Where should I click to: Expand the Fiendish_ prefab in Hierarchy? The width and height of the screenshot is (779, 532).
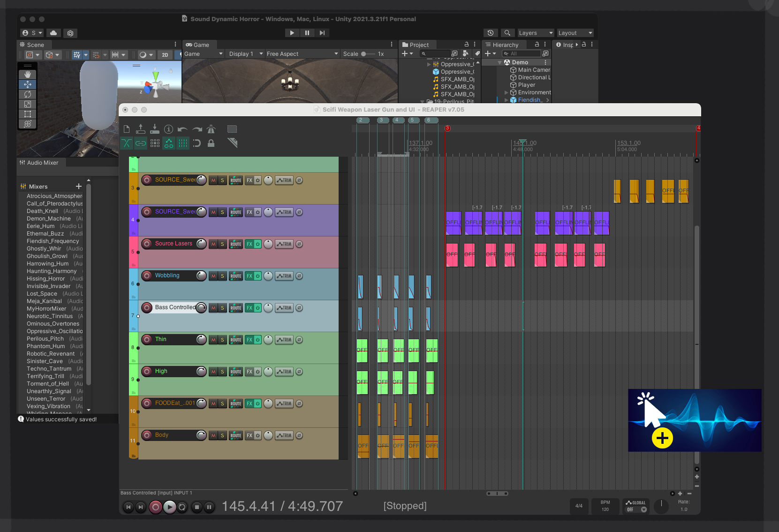coord(506,100)
